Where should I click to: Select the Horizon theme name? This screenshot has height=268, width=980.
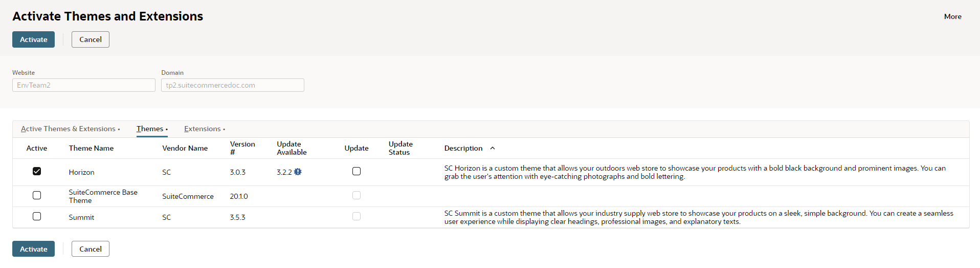coord(81,172)
